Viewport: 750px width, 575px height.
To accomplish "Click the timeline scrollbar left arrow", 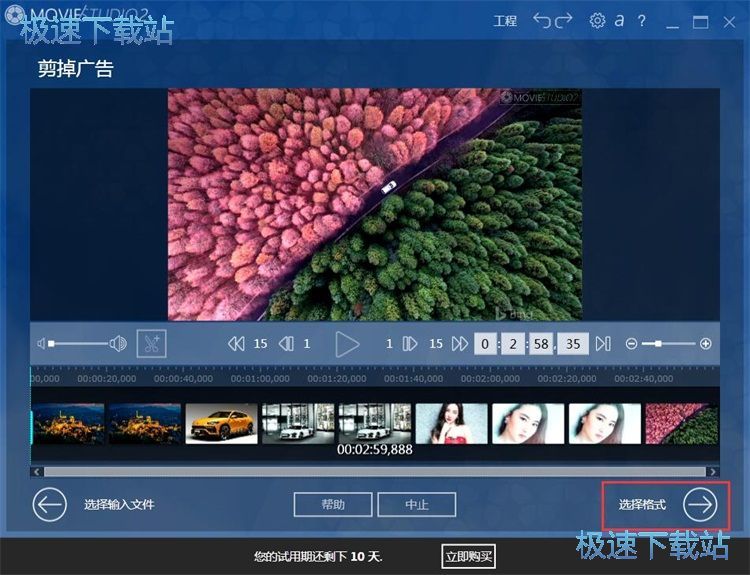I will point(37,472).
